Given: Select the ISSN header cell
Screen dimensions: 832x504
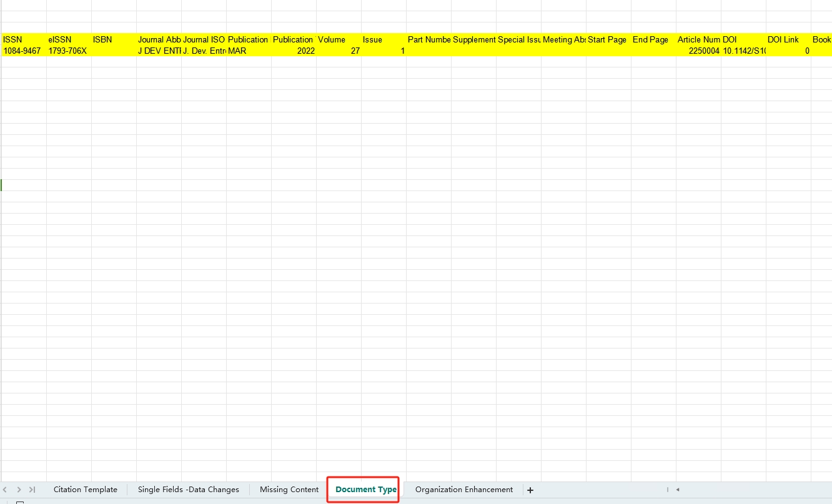Looking at the screenshot, I should pos(24,39).
